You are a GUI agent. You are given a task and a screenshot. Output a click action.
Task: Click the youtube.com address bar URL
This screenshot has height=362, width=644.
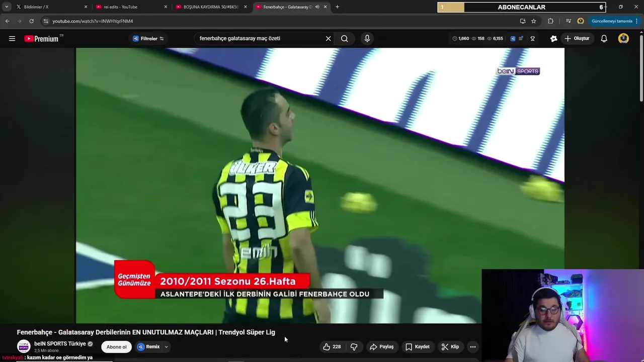[x=93, y=21]
